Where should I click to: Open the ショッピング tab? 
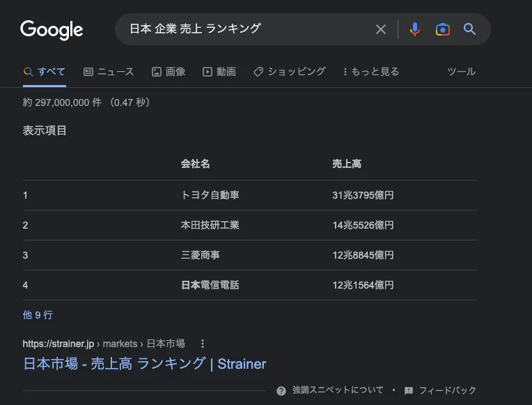pos(290,72)
